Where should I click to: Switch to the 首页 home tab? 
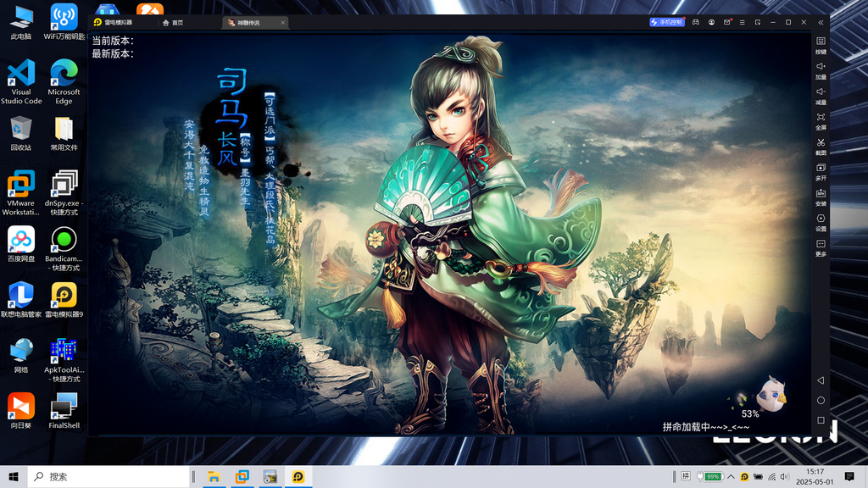point(173,23)
